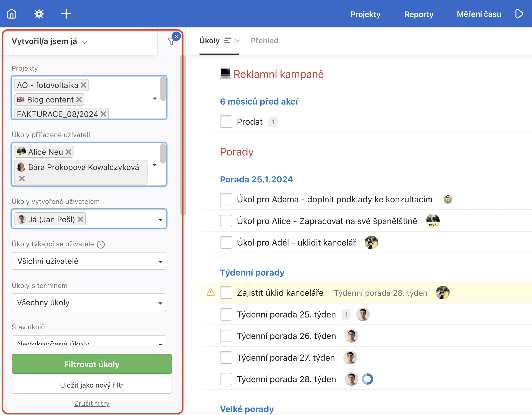Open the Porada 25.1.2024 list heading
This screenshot has height=415, width=532.
coord(256,179)
